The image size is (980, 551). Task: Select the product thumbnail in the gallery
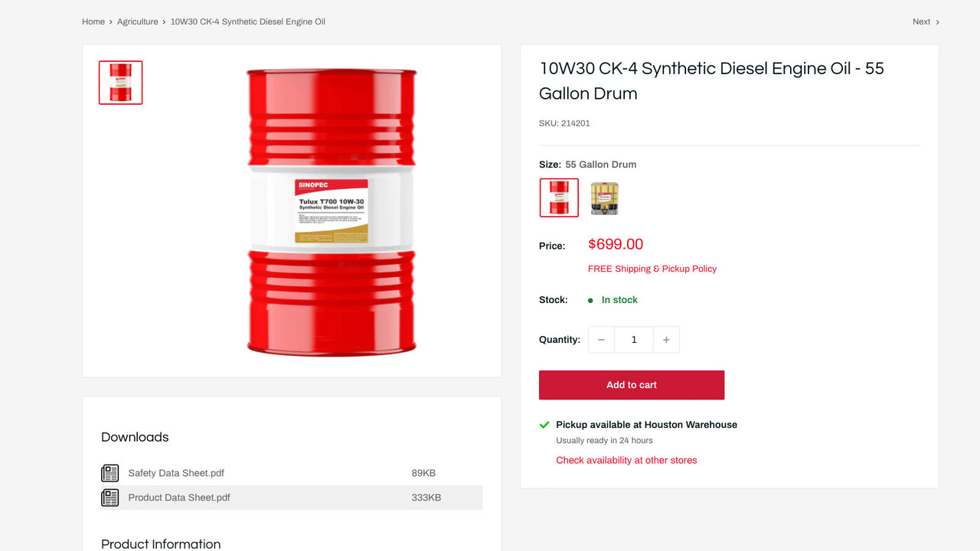coord(120,83)
